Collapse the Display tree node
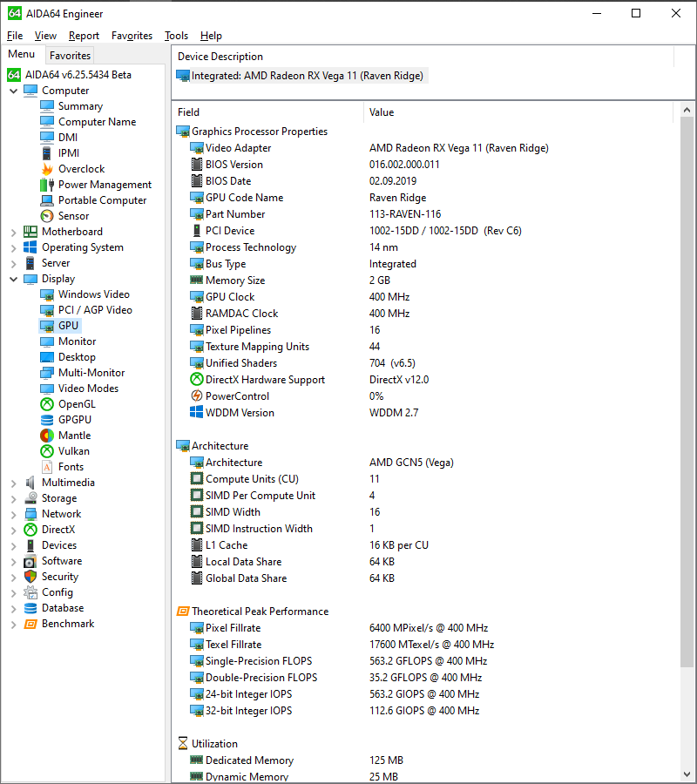Image resolution: width=697 pixels, height=784 pixels. (x=13, y=279)
